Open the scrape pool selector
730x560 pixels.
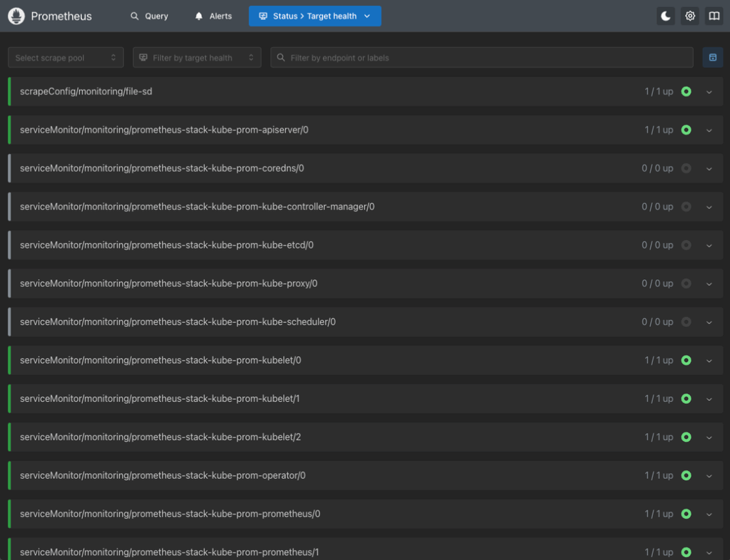click(65, 57)
